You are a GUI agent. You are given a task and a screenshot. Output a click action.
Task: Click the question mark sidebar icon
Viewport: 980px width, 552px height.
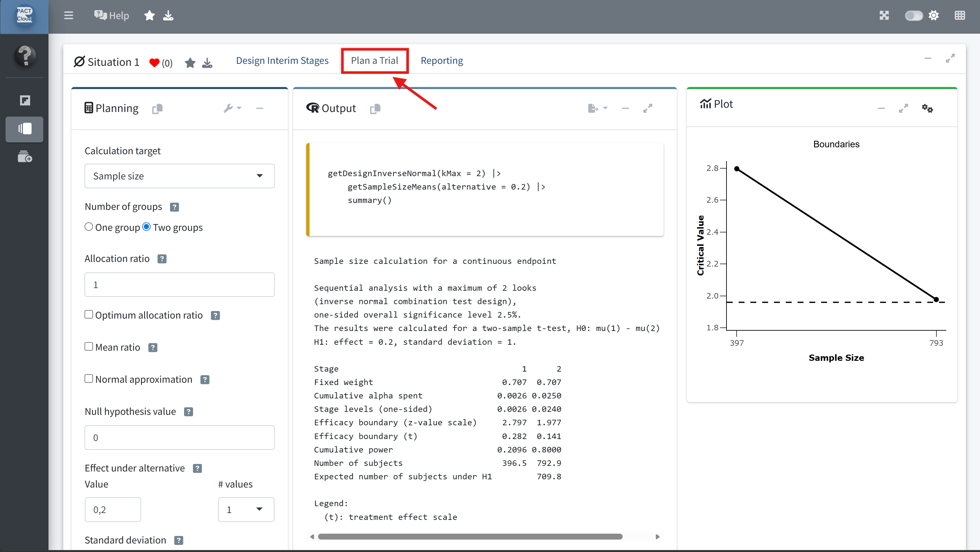[x=25, y=56]
